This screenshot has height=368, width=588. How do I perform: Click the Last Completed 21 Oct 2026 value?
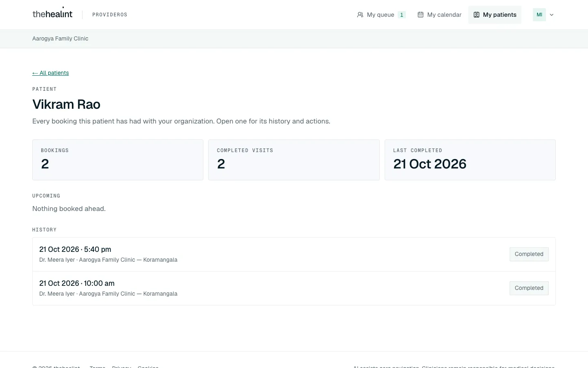coord(430,164)
